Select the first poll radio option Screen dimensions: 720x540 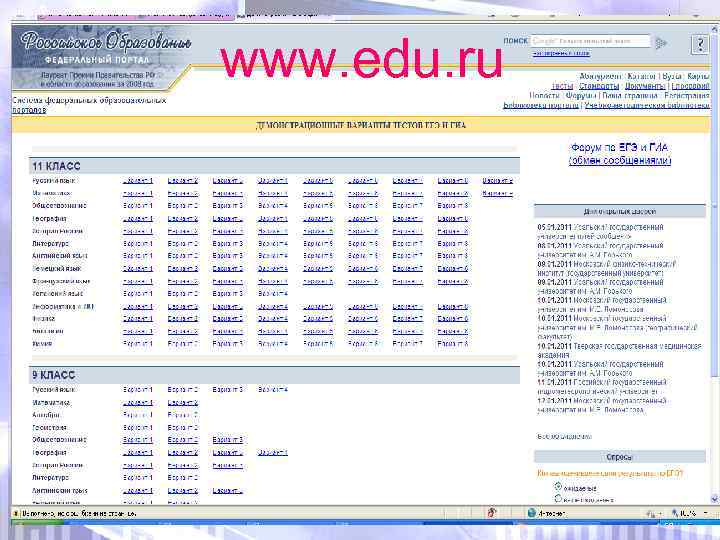[x=558, y=486]
